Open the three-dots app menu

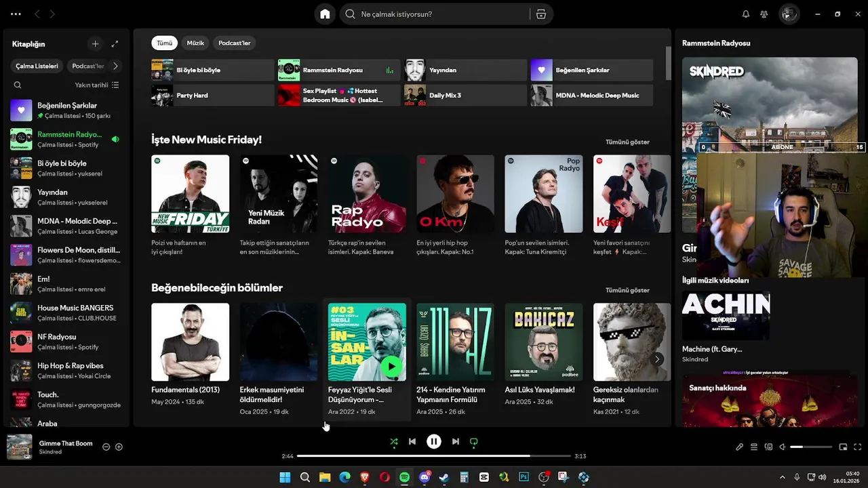(x=16, y=14)
